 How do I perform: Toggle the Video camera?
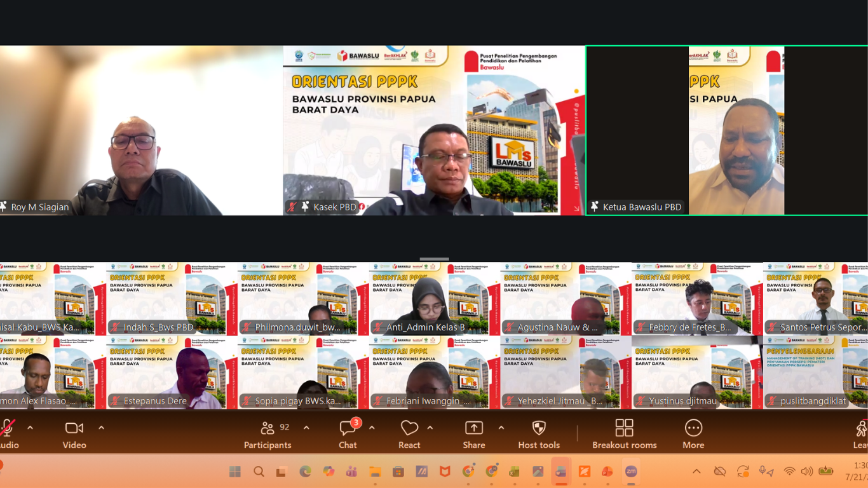pos(74,435)
